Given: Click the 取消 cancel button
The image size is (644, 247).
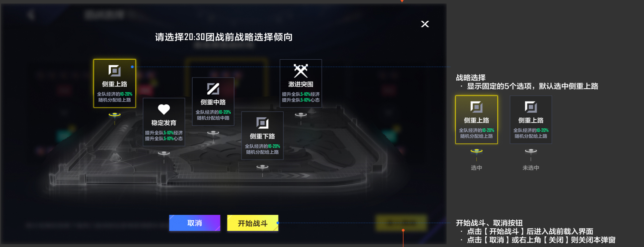Looking at the screenshot, I should click(195, 223).
